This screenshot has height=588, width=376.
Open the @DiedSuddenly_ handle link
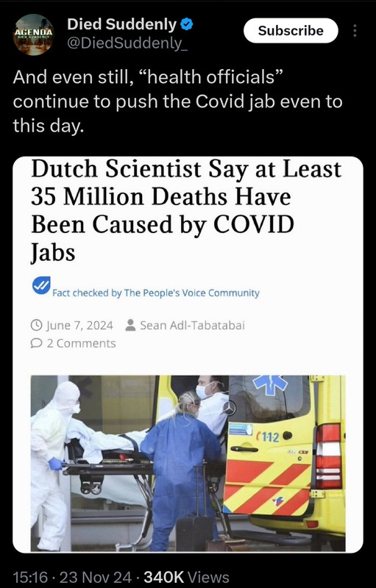coord(127,44)
